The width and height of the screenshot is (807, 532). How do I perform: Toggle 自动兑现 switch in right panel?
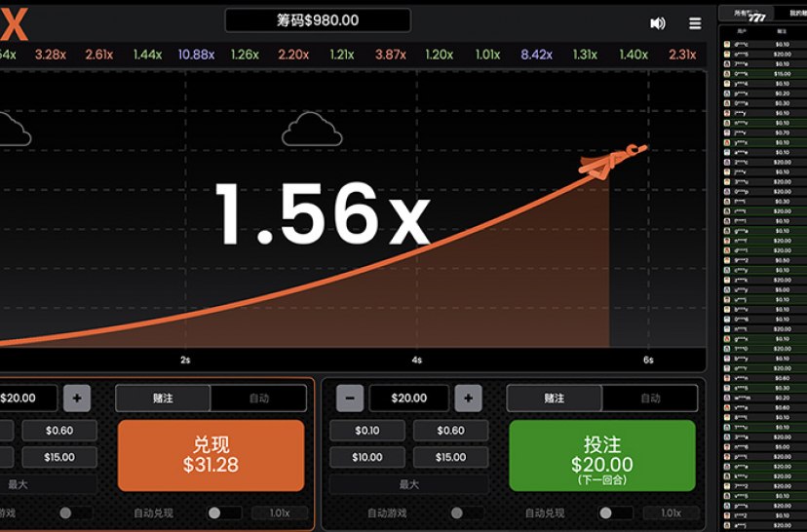[615, 513]
